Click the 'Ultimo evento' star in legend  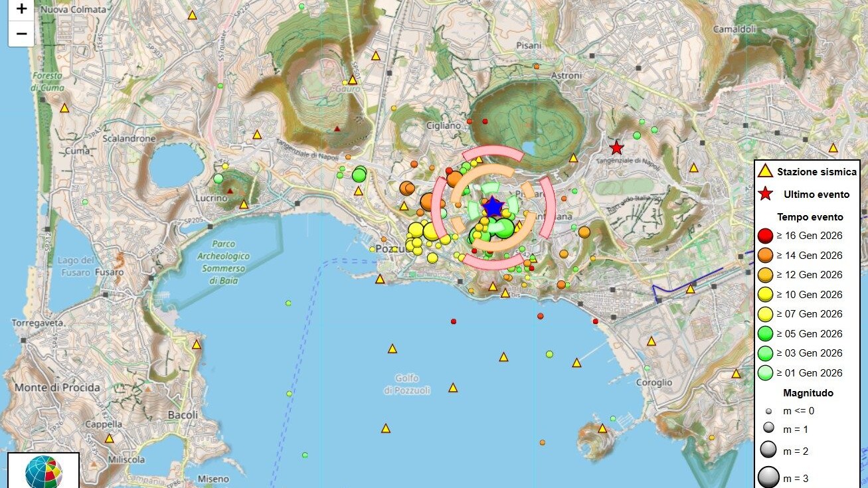(x=765, y=195)
